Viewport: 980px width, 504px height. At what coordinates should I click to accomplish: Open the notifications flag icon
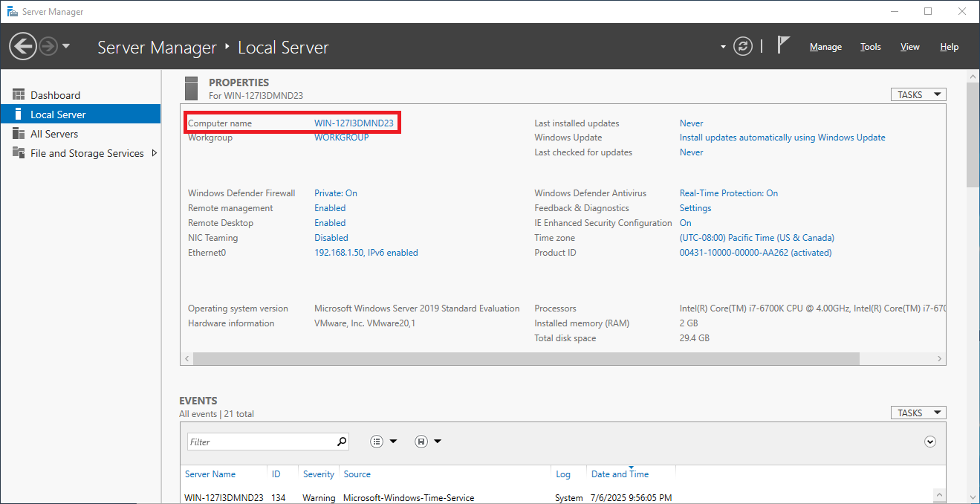[783, 45]
